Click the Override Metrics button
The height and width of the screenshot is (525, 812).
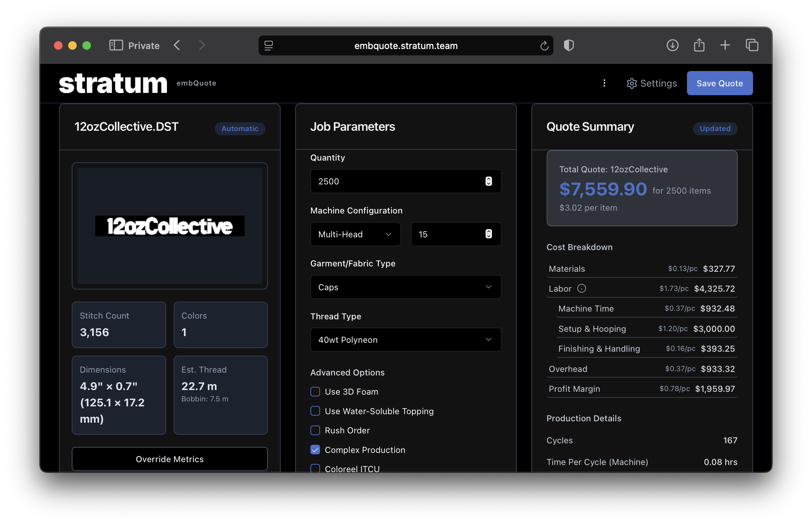[170, 459]
